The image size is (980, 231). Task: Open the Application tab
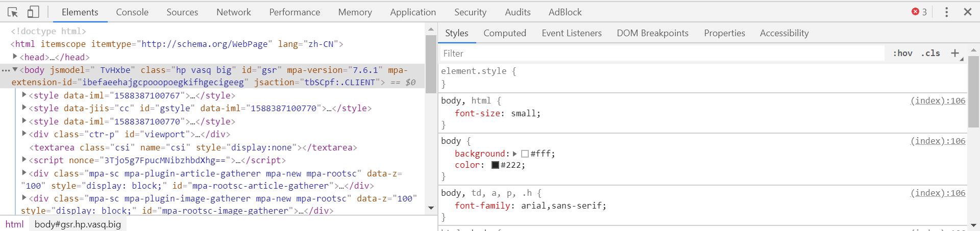click(413, 12)
